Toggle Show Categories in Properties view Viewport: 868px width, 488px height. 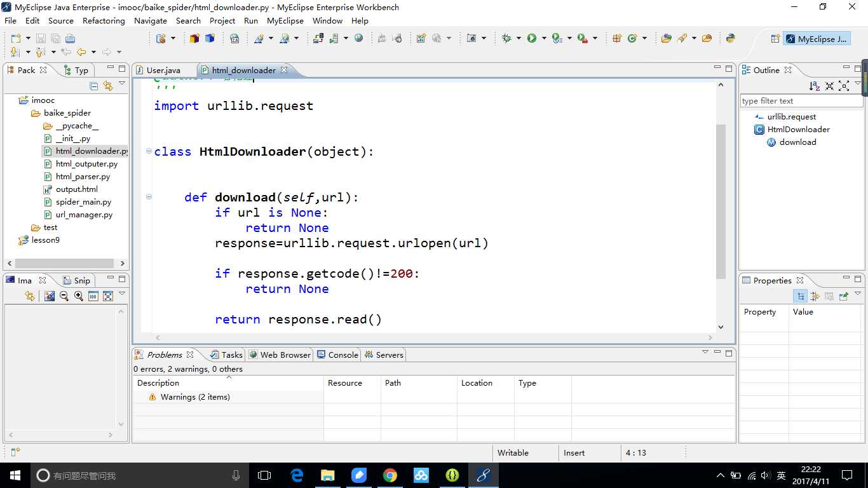tap(801, 296)
